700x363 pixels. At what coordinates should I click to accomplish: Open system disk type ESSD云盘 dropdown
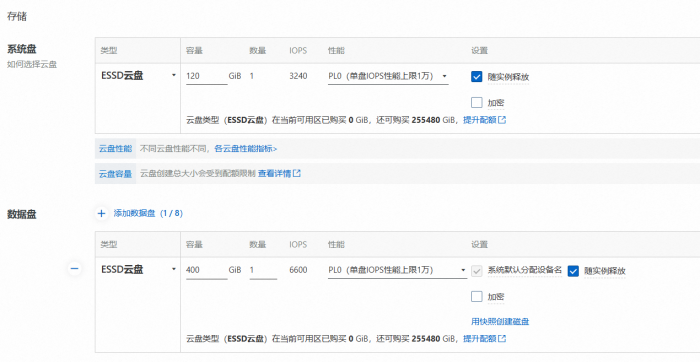[x=139, y=75]
